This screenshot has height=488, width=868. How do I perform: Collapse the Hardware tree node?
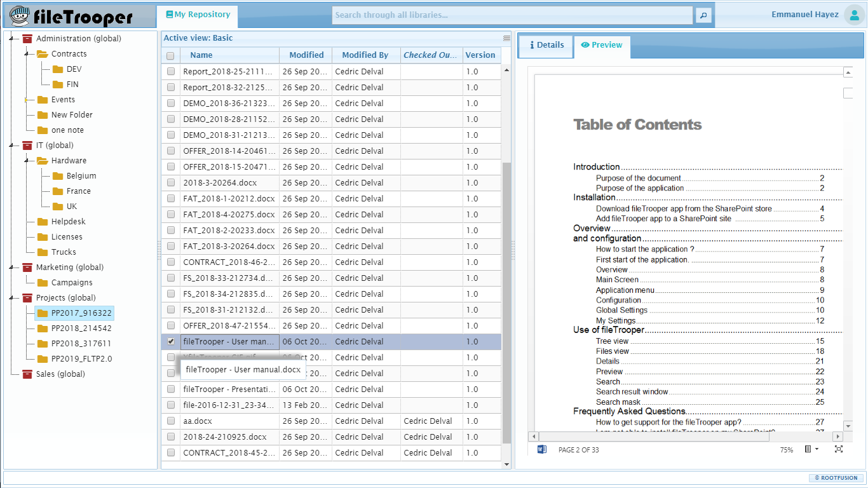[27, 161]
